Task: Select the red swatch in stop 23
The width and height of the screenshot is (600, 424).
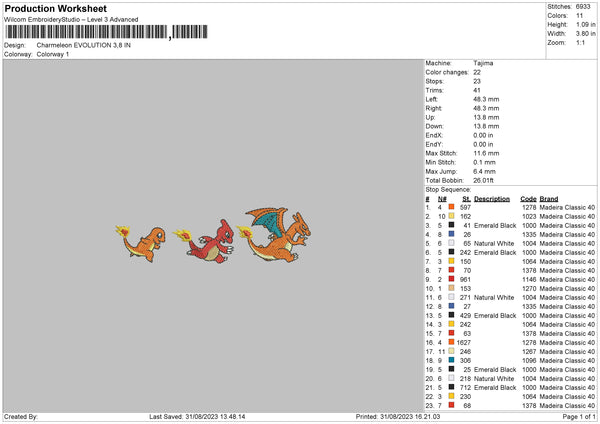Action: pos(452,405)
